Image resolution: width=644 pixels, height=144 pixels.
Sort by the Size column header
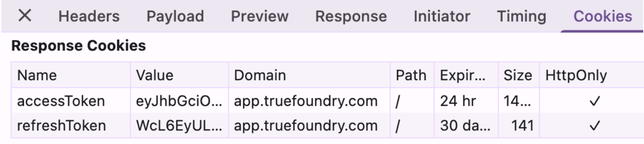(x=519, y=75)
